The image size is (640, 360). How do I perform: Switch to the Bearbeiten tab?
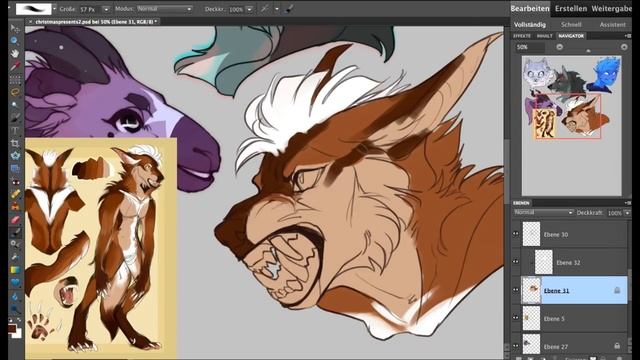530,8
